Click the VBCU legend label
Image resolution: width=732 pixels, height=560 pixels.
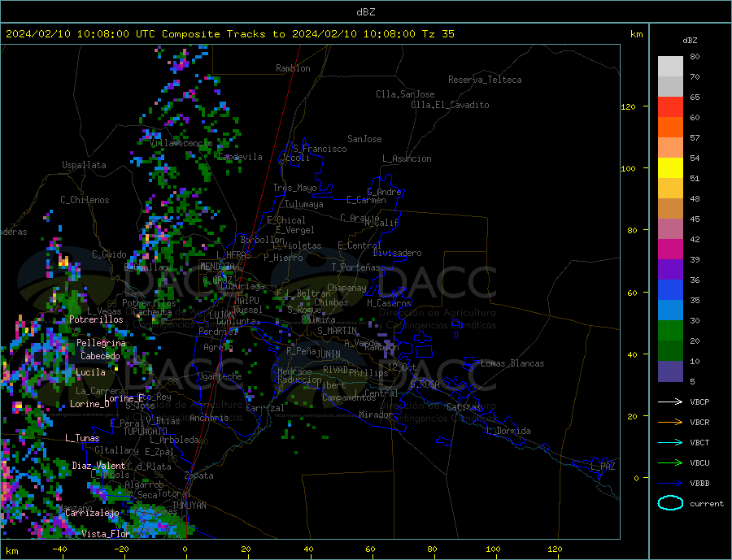pyautogui.click(x=699, y=463)
